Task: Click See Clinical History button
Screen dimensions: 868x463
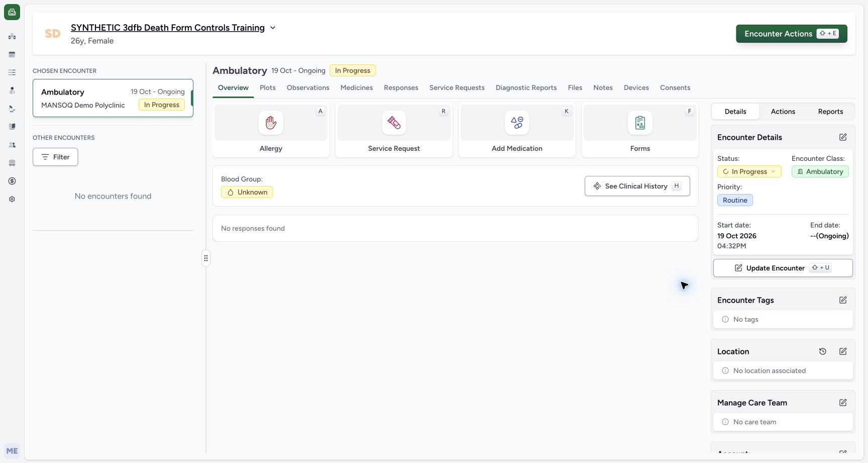Action: [637, 186]
